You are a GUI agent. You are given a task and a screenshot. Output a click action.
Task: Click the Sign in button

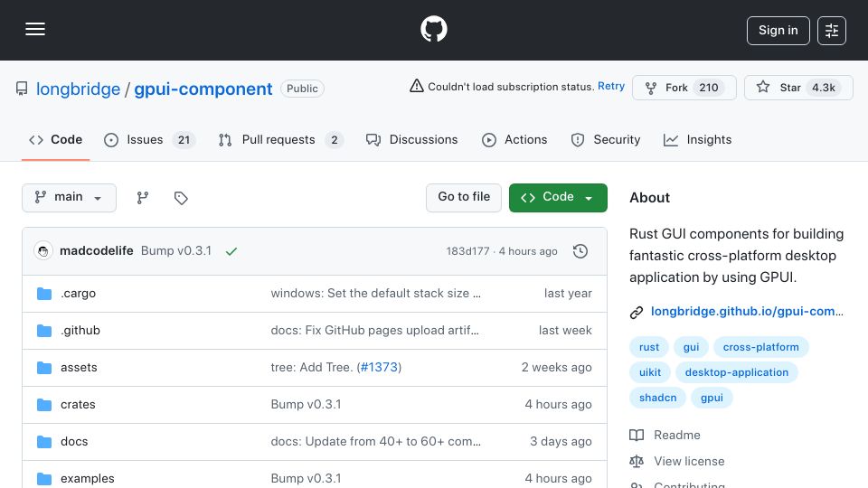click(x=778, y=31)
